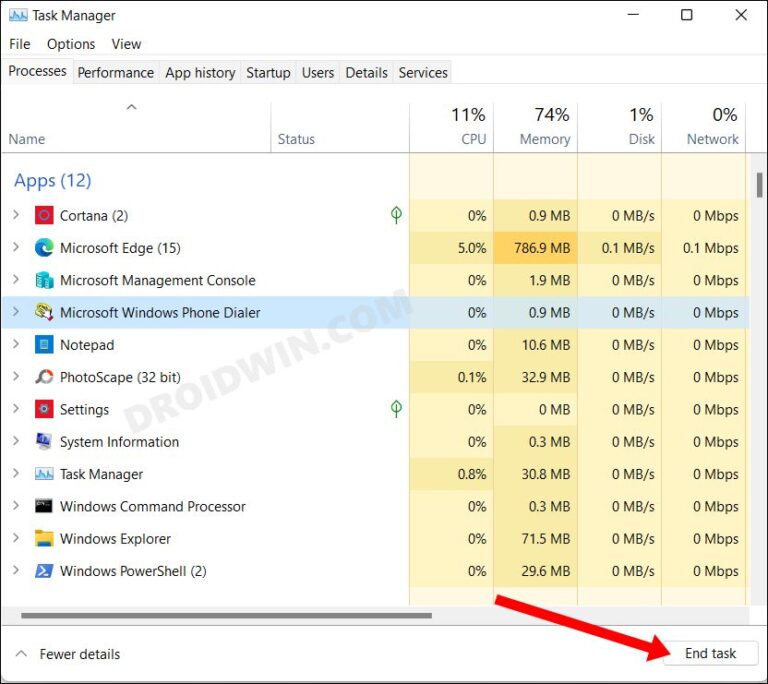Expand the Task Manager process row
Image resolution: width=768 pixels, height=684 pixels.
pos(16,474)
